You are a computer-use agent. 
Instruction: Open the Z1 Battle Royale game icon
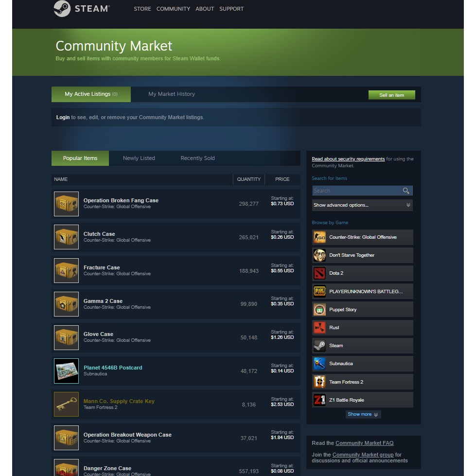tap(319, 400)
